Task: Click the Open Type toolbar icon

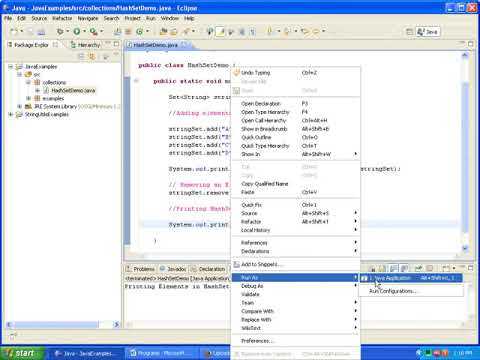Action: tap(163, 32)
